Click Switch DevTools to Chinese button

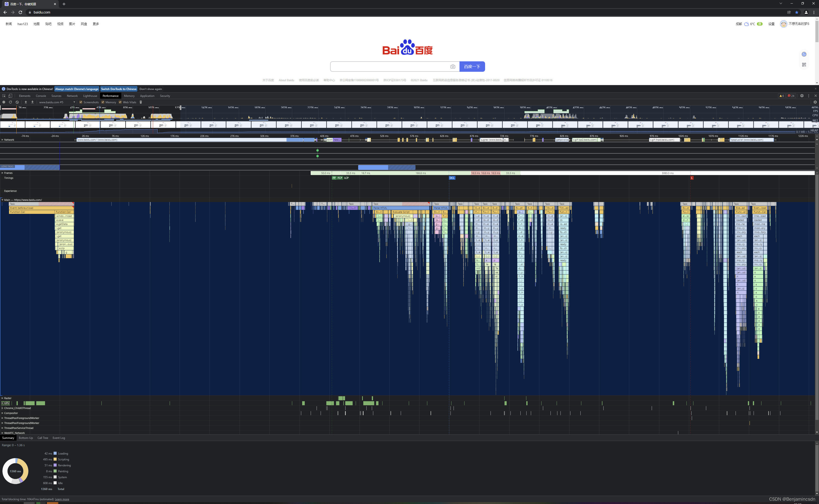[x=119, y=89]
